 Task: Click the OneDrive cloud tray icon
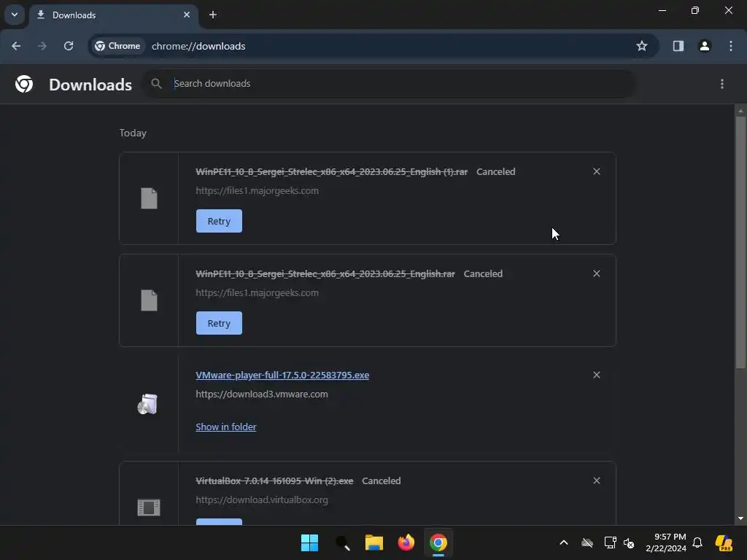(x=587, y=542)
